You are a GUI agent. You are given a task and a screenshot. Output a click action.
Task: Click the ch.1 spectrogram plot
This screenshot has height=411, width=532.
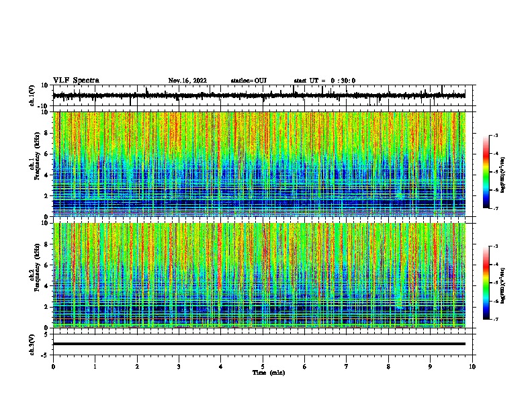coord(259,164)
